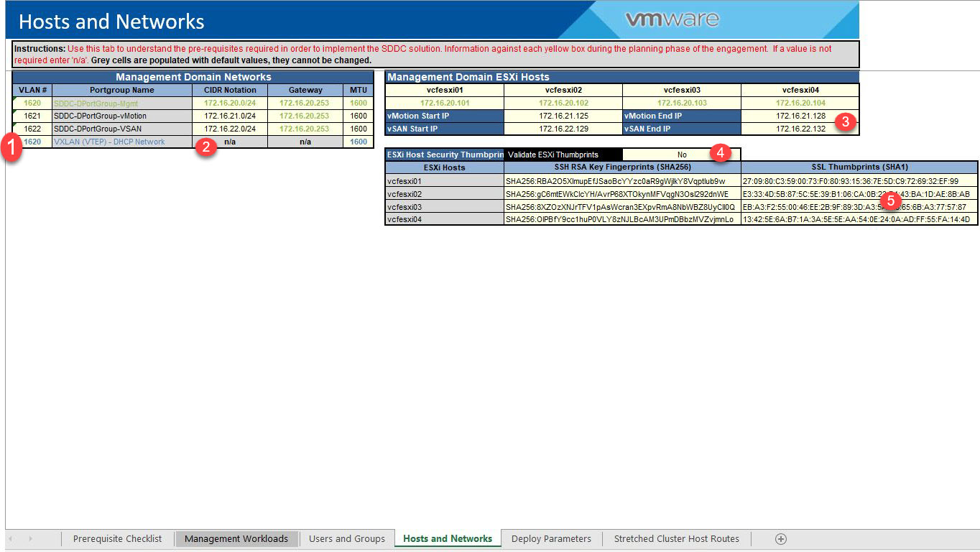This screenshot has width=980, height=552.
Task: Click the previous sheet navigation arrow
Action: (11, 538)
